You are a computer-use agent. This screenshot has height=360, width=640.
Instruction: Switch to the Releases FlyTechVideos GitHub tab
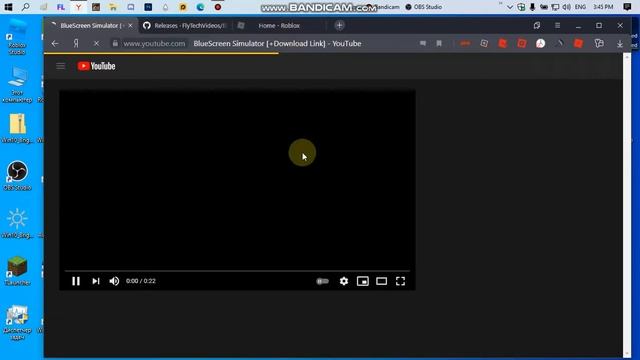coord(184,26)
